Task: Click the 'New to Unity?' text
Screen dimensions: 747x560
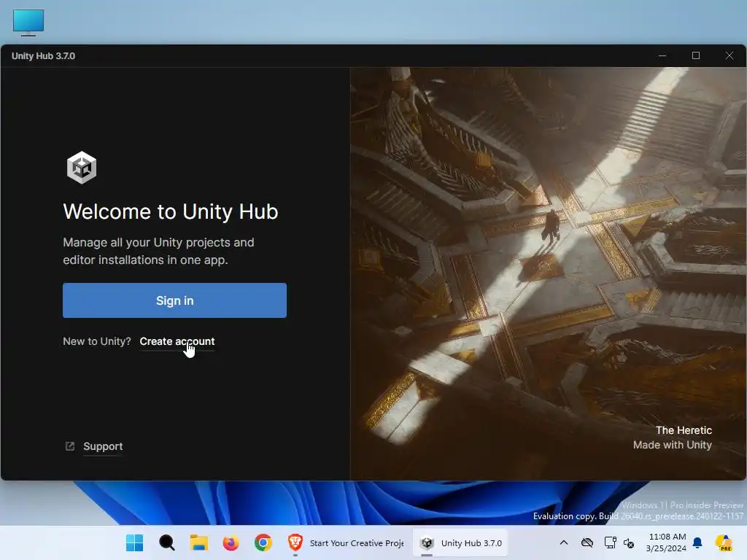Action: point(97,341)
